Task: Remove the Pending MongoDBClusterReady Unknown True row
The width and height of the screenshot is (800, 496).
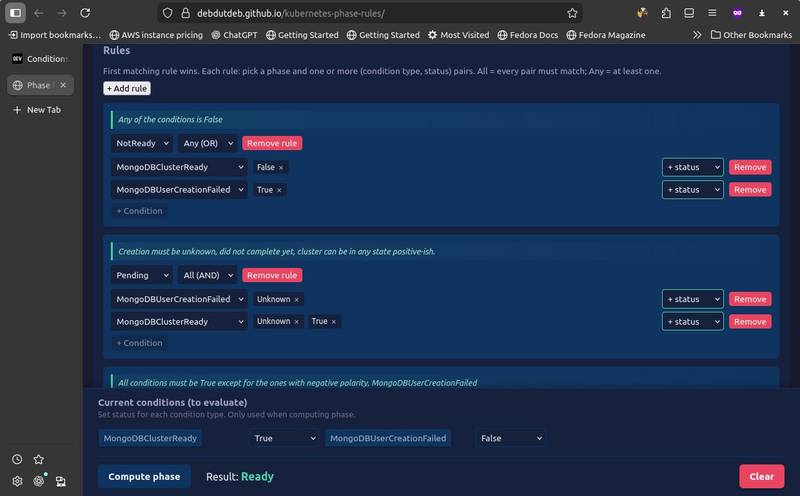Action: [750, 322]
